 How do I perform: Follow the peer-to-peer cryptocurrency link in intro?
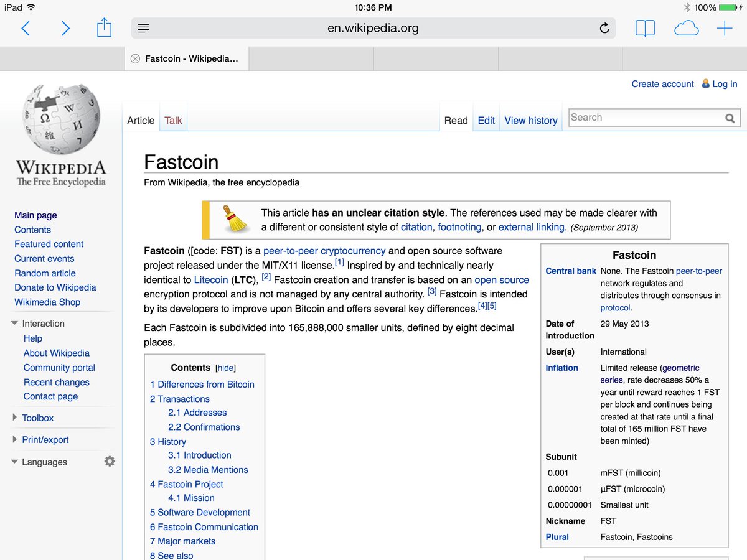(x=324, y=251)
